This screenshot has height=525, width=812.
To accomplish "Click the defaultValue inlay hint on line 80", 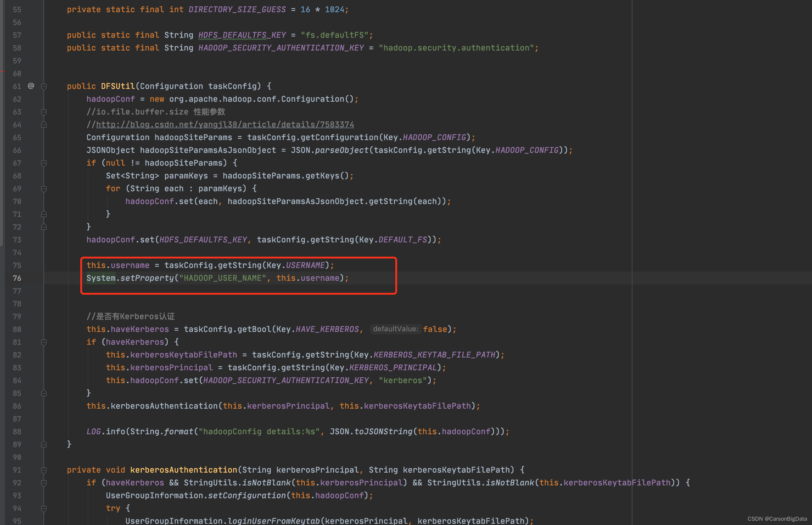I will pos(395,329).
